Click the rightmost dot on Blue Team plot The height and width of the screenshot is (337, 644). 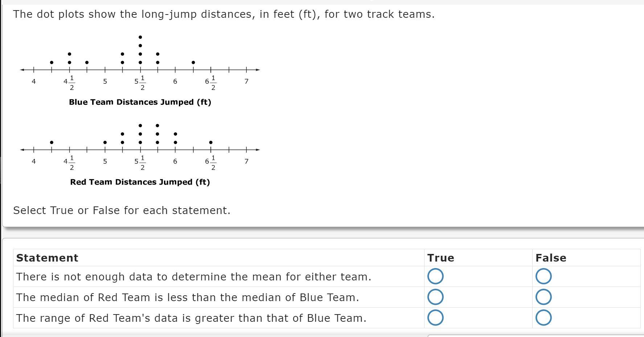coord(193,62)
